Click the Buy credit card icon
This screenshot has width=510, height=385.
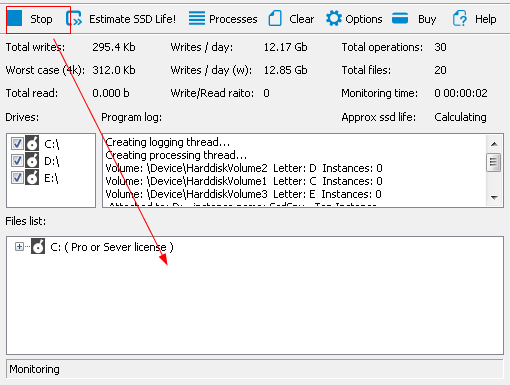point(400,18)
